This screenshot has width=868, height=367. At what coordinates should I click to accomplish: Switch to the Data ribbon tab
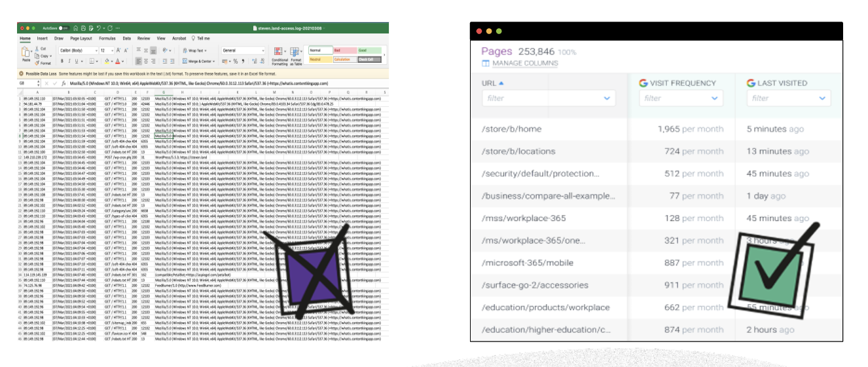127,39
